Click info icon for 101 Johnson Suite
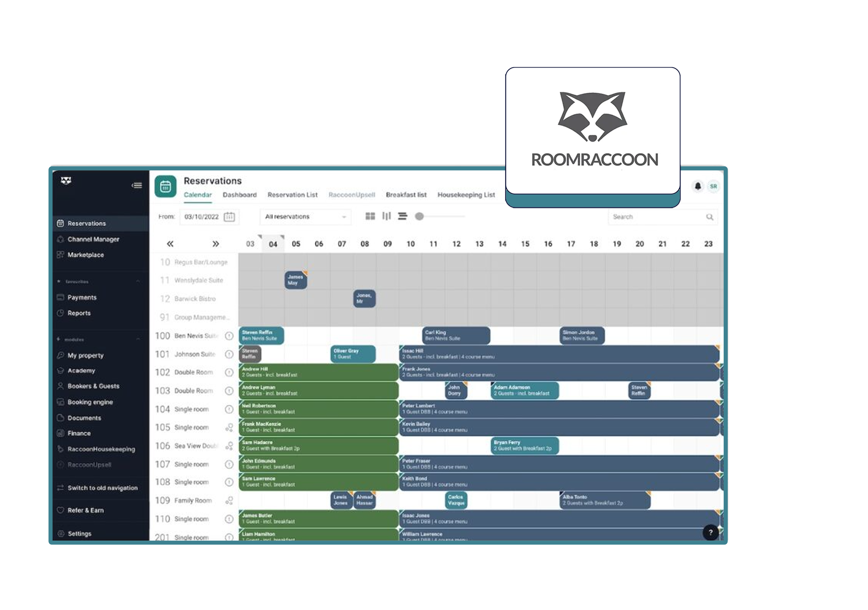868x610 pixels. pyautogui.click(x=229, y=354)
